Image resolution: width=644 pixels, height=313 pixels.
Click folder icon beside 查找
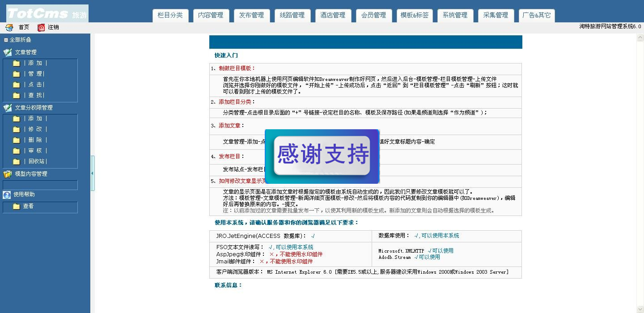click(x=17, y=95)
